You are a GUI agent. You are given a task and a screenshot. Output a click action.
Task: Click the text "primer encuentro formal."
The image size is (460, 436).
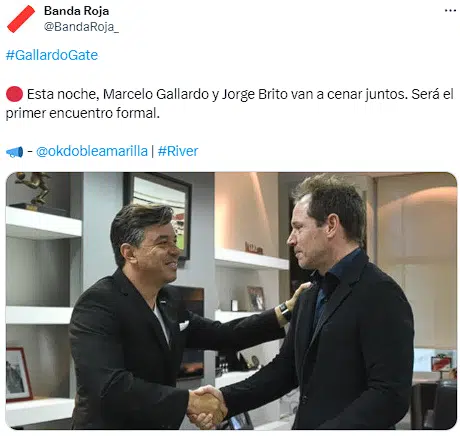tap(83, 113)
